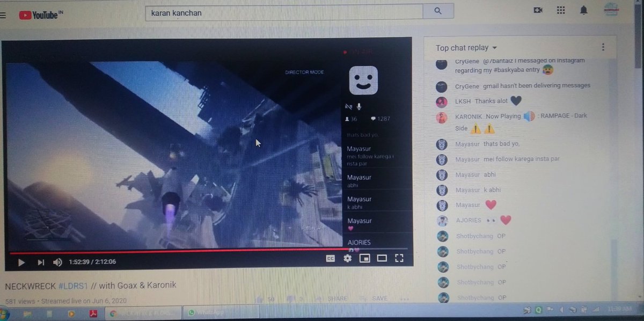This screenshot has width=644, height=321.
Task: Go to the YouTube home logo
Action: click(x=41, y=15)
